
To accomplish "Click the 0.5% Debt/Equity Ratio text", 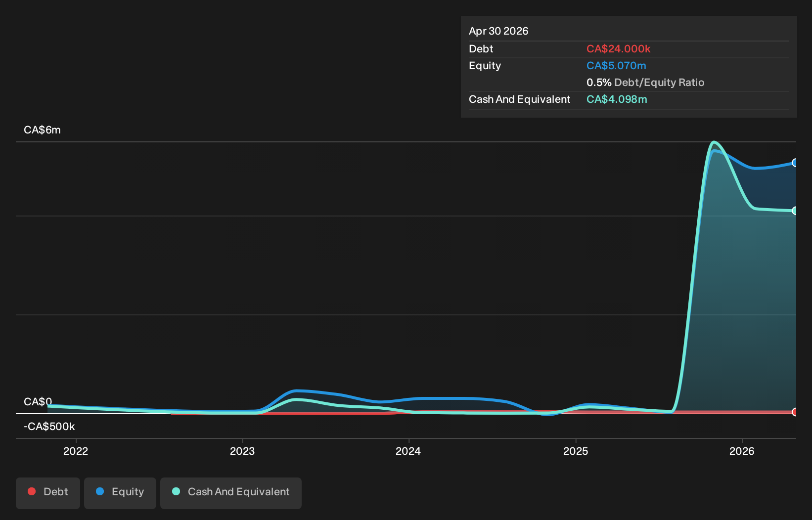I will pos(645,83).
